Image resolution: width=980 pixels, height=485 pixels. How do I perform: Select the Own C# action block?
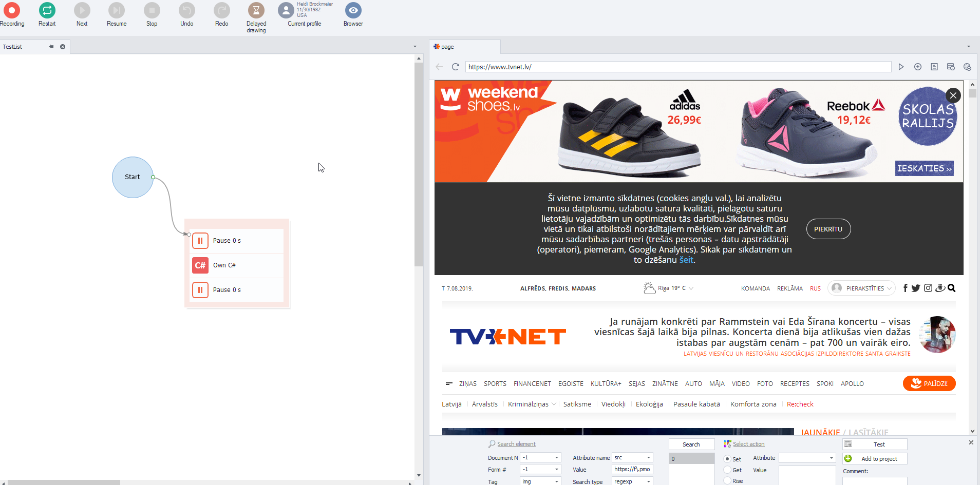point(237,265)
